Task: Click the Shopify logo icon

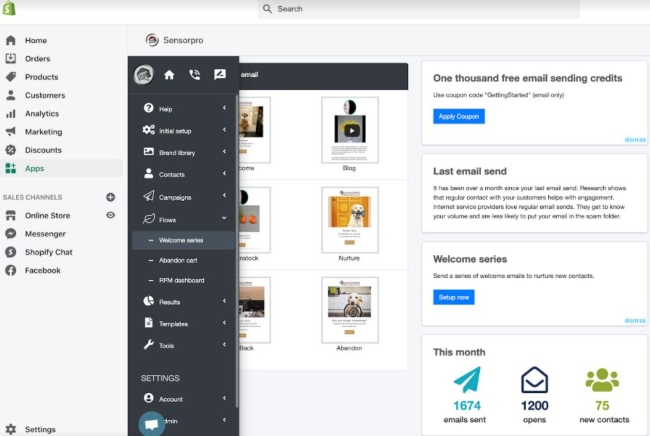Action: tap(9, 8)
